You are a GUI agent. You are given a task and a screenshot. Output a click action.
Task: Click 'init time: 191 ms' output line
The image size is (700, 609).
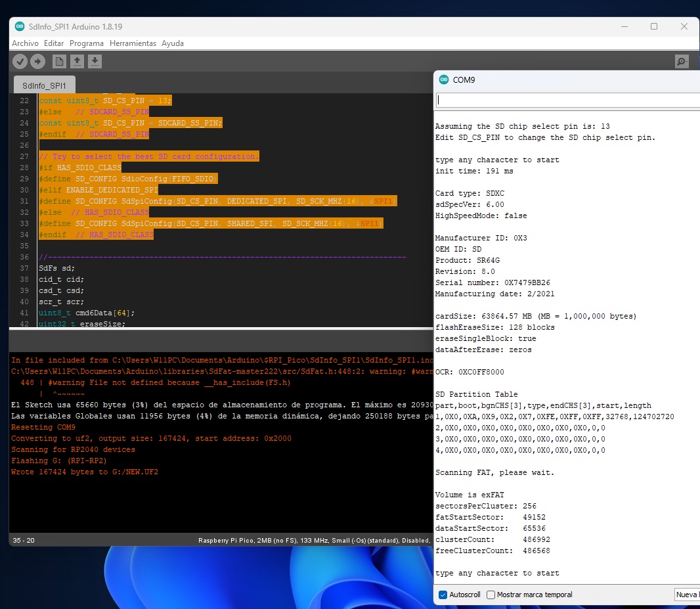coord(474,171)
